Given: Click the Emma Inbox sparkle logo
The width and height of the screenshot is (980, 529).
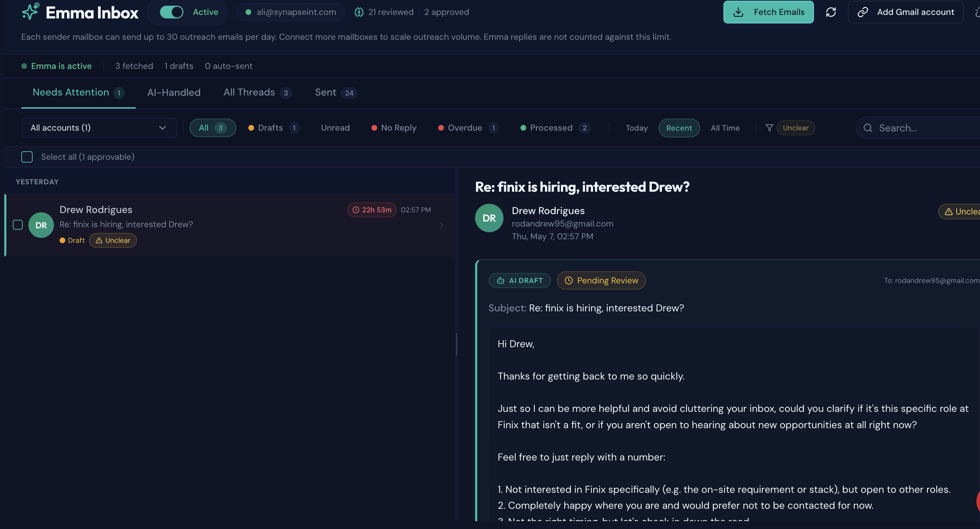Looking at the screenshot, I should point(31,11).
